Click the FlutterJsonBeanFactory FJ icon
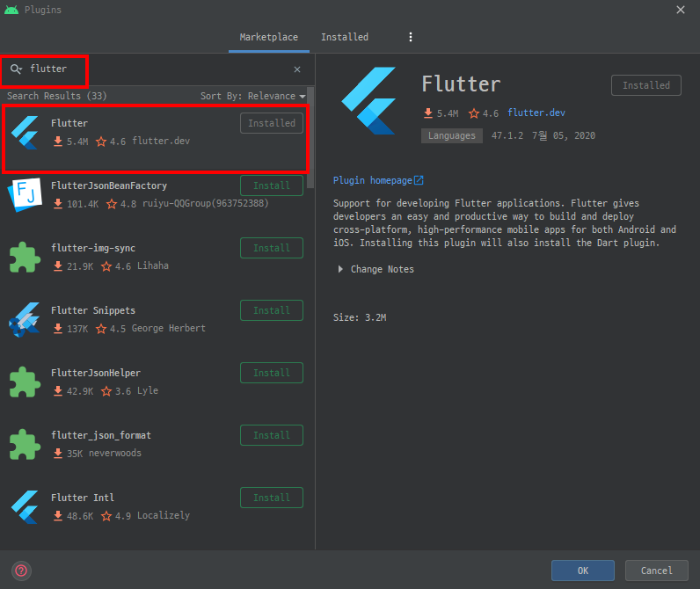This screenshot has width=700, height=589. 25,195
